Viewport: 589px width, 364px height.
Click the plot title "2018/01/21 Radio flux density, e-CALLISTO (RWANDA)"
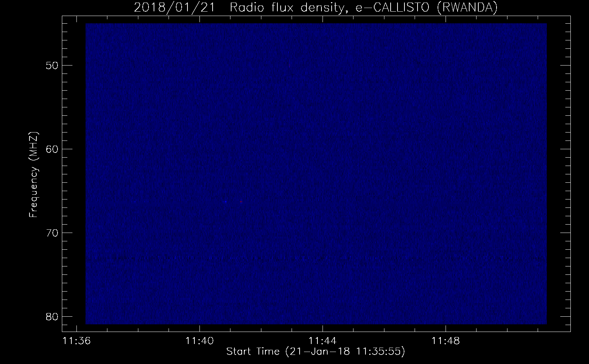pos(316,7)
